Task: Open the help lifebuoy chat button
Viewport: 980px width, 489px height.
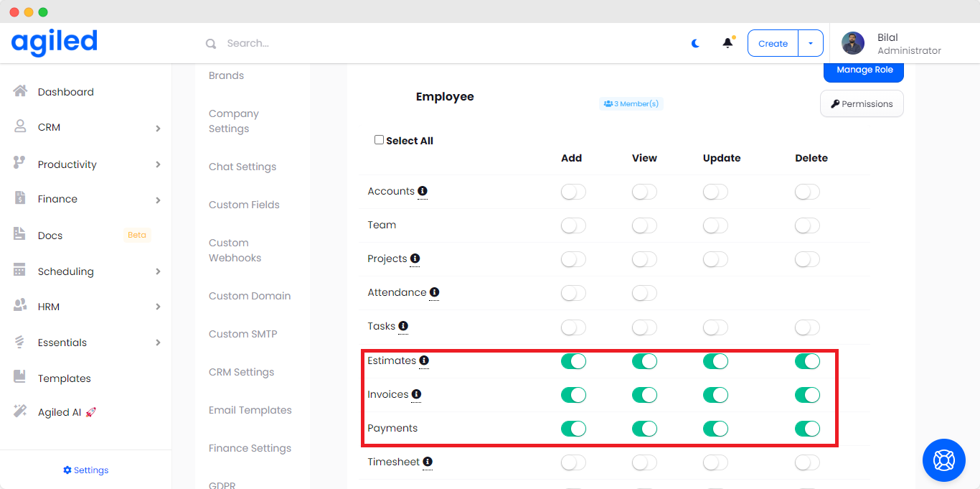Action: tap(943, 460)
